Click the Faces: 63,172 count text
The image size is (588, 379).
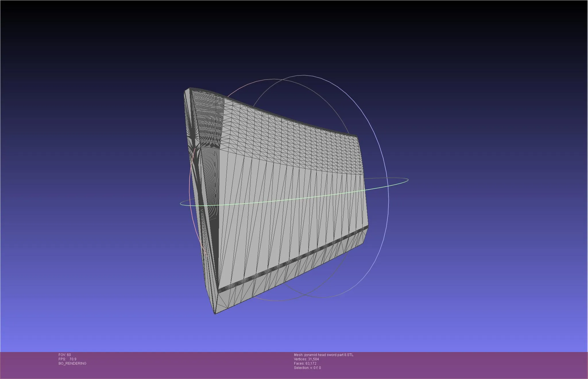(x=305, y=363)
